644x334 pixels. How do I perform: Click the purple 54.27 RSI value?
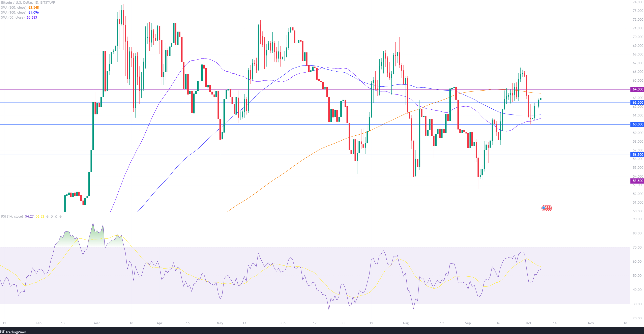click(29, 216)
